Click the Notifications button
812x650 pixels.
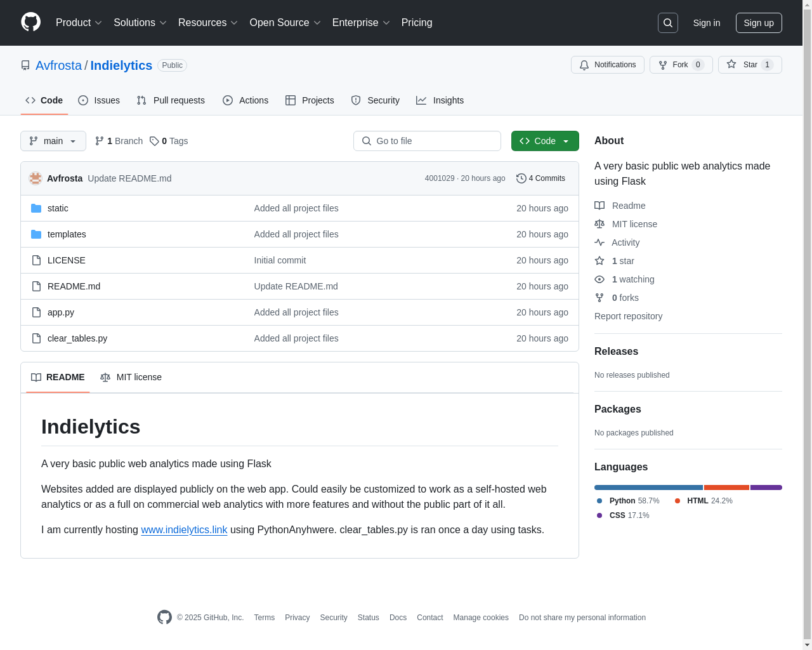(608, 65)
